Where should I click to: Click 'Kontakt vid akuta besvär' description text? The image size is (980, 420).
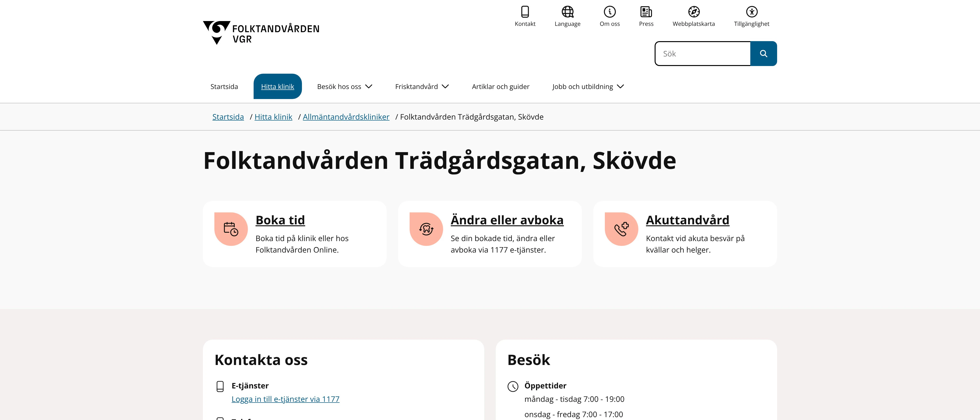[695, 244]
